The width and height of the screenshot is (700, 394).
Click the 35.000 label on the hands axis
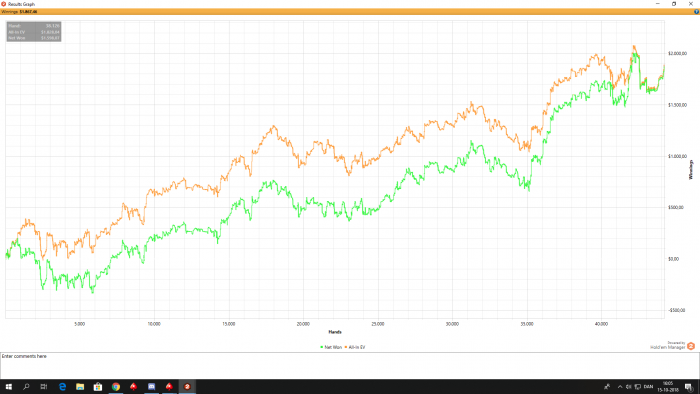coord(527,324)
